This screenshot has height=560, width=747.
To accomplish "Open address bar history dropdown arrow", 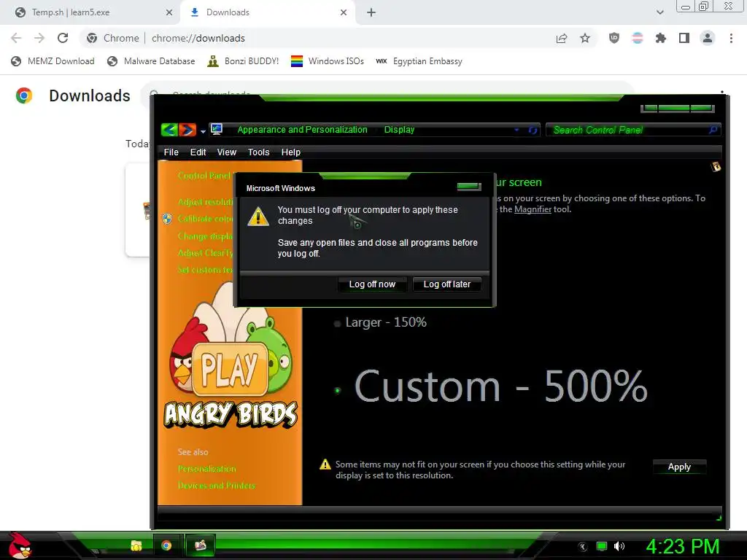I will [x=517, y=130].
